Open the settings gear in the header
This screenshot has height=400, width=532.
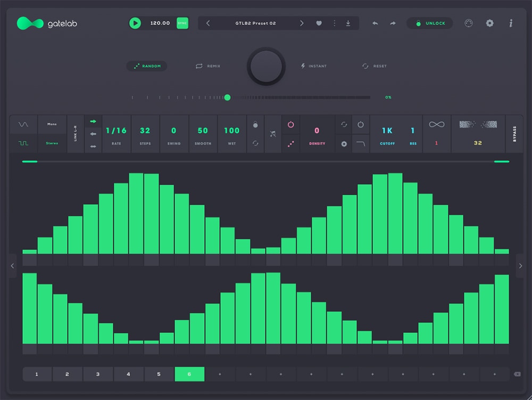point(489,23)
